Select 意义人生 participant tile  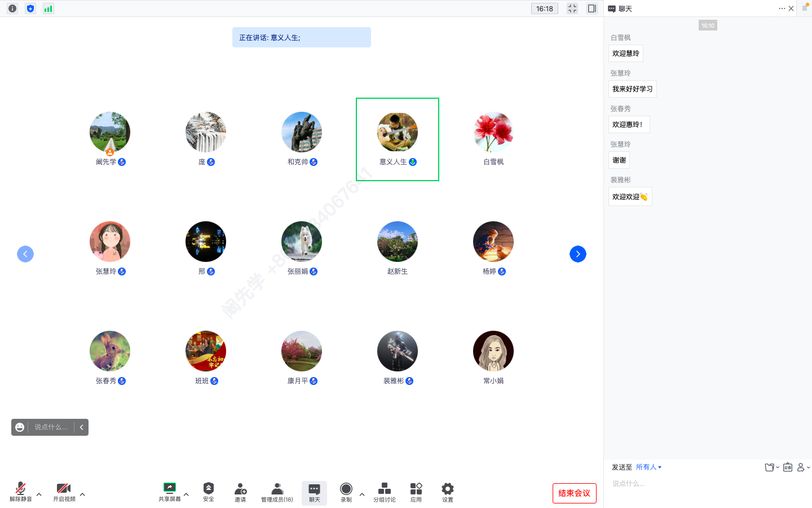point(398,139)
